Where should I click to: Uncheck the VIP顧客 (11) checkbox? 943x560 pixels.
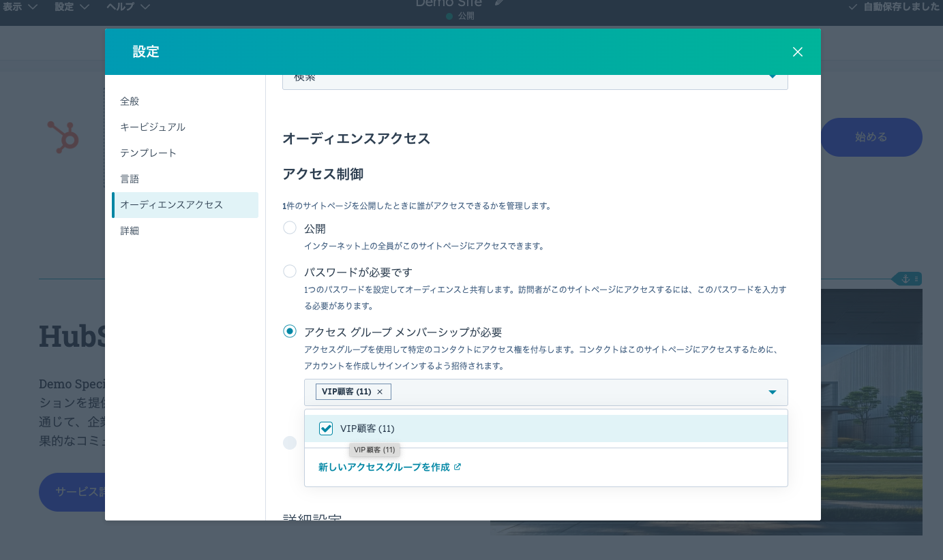326,429
